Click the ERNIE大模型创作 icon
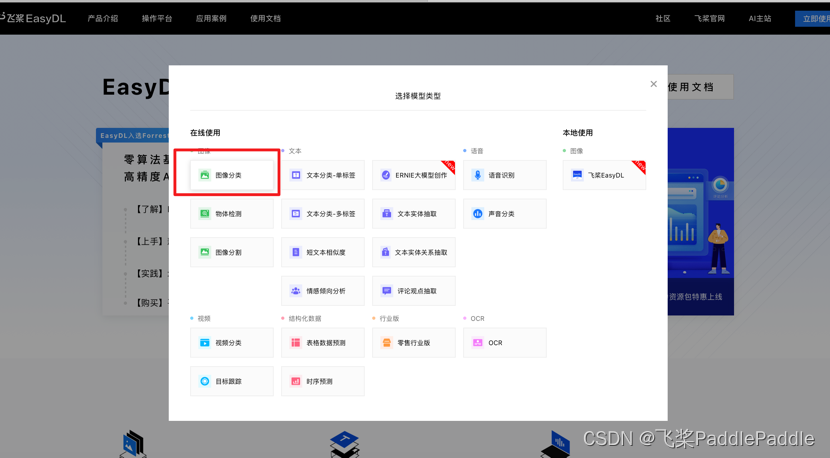Viewport: 830px width, 458px height. [x=386, y=175]
